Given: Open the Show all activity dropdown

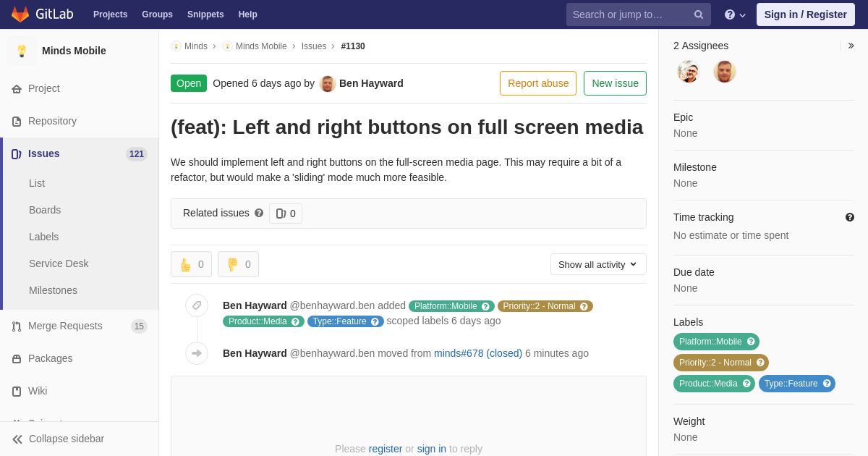Looking at the screenshot, I should [x=598, y=264].
